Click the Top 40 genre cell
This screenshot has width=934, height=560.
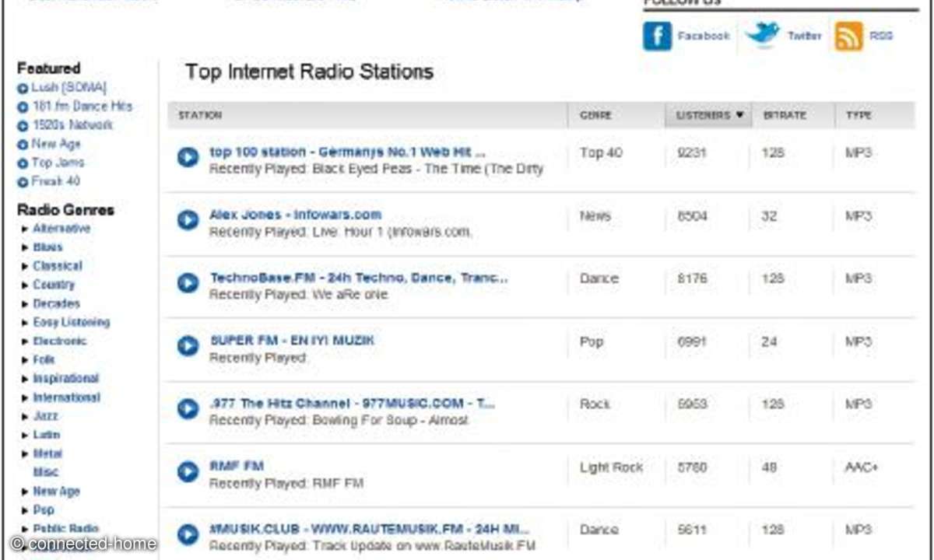coord(601,152)
